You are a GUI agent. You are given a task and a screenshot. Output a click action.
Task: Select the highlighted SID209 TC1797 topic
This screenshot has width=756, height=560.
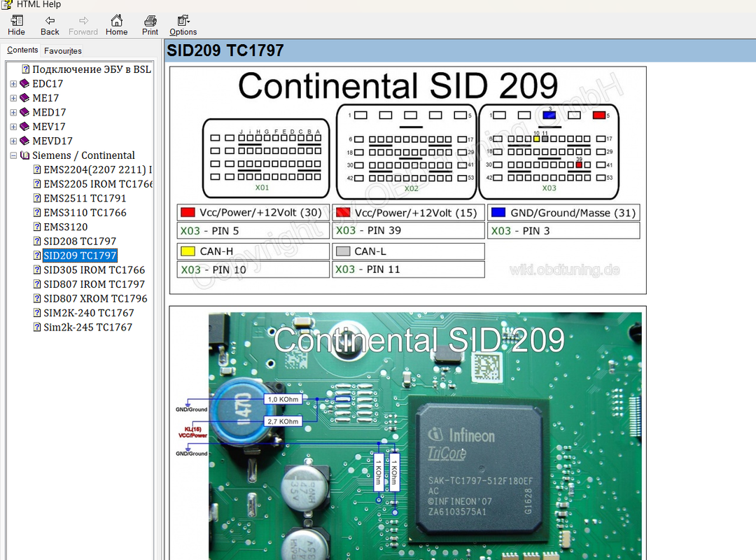point(80,255)
